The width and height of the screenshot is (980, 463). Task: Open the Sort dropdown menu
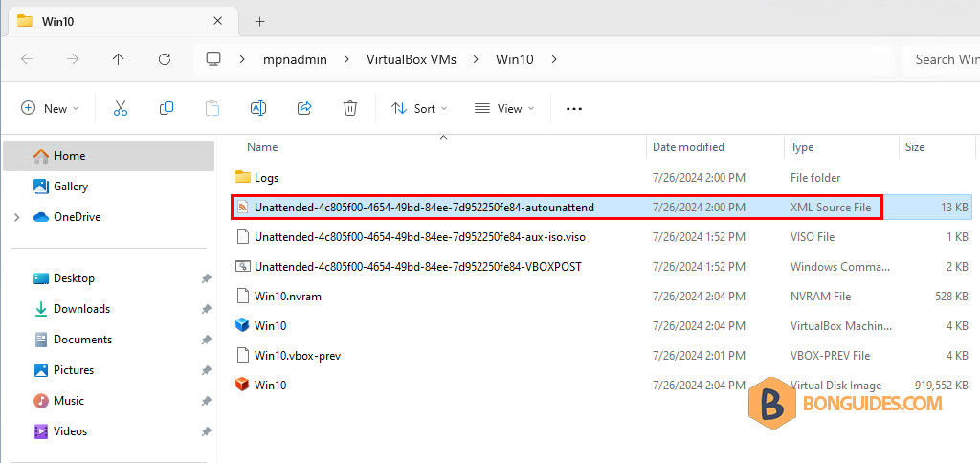pyautogui.click(x=419, y=108)
